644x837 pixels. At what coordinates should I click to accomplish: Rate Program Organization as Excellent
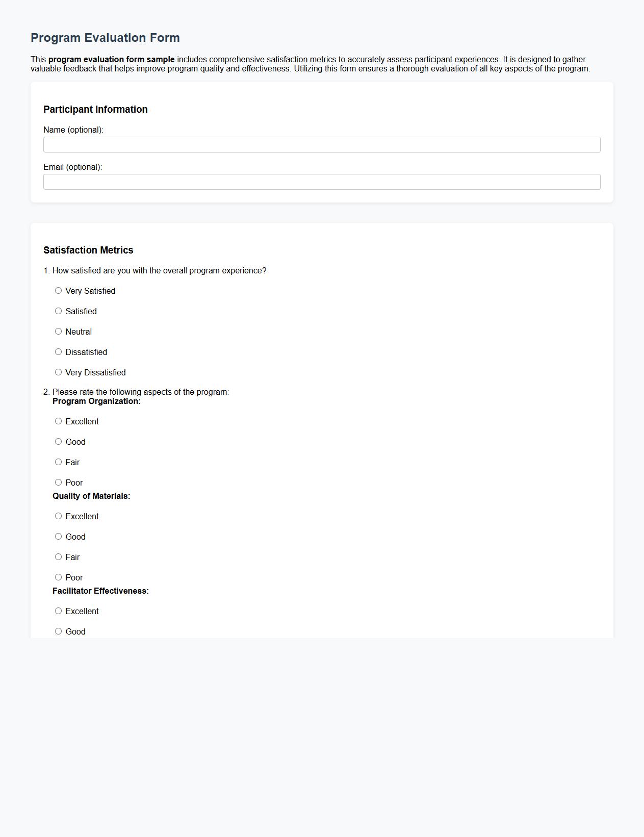tap(58, 420)
